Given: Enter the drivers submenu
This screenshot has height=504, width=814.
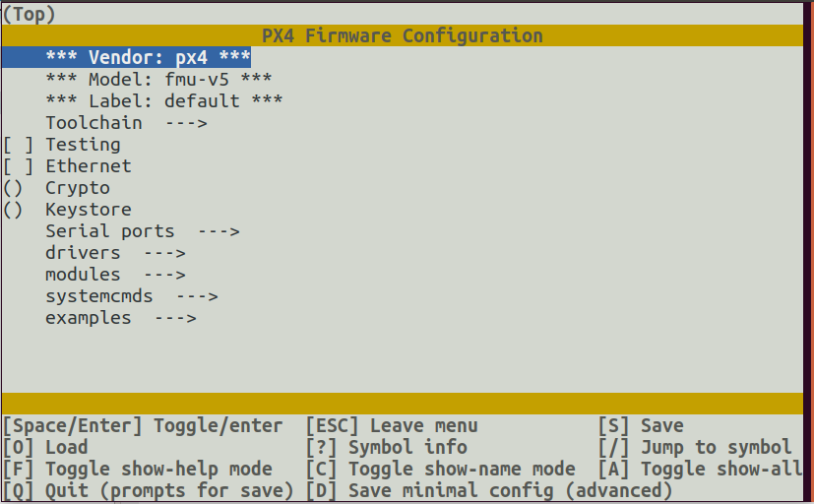Looking at the screenshot, I should point(115,253).
